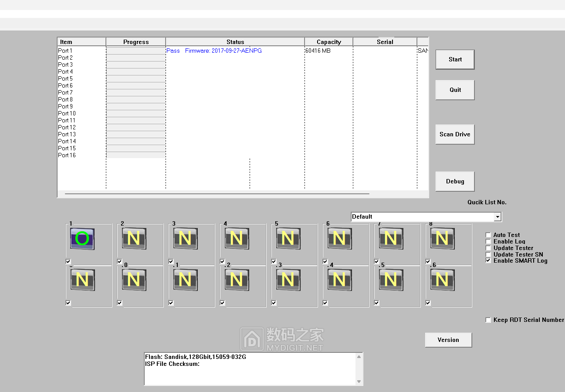
Task: Select the Port 14 row label
Action: (67, 141)
